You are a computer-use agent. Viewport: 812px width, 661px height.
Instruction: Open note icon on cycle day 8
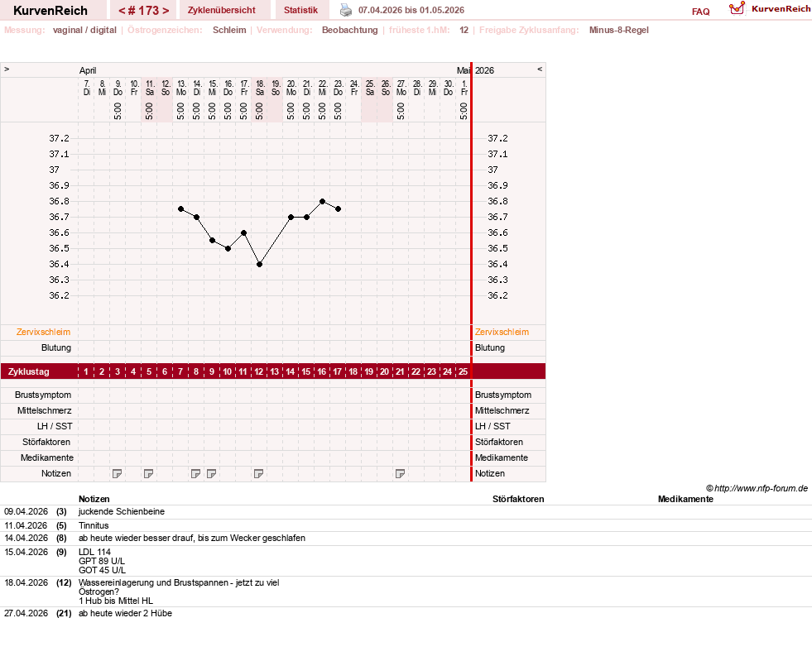(x=195, y=474)
